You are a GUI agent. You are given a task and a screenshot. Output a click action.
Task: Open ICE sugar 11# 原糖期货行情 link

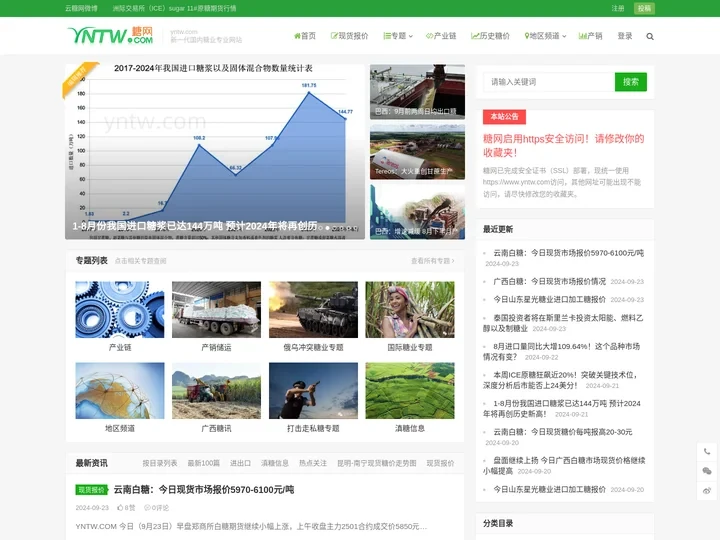(174, 8)
